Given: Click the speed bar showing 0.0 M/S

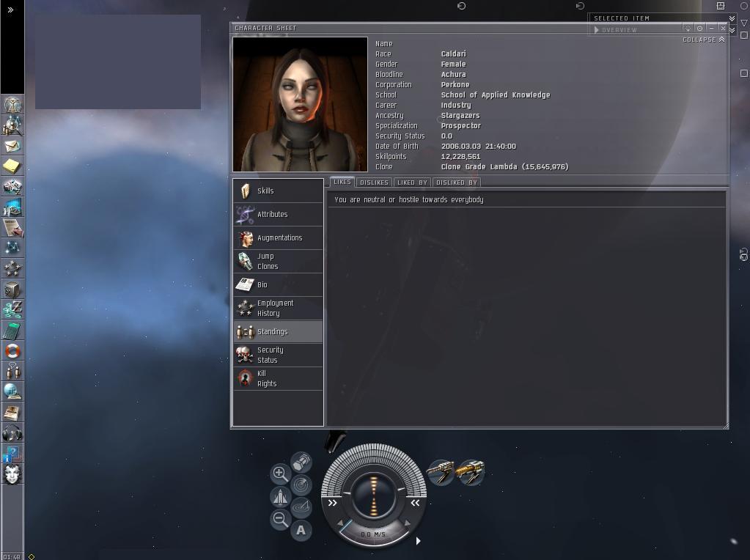Looking at the screenshot, I should point(373,534).
